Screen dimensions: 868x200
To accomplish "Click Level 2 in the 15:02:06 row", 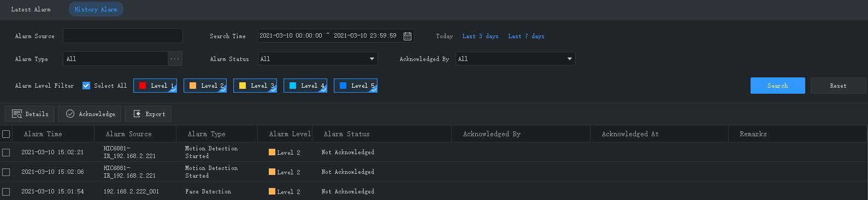I will coord(284,172).
